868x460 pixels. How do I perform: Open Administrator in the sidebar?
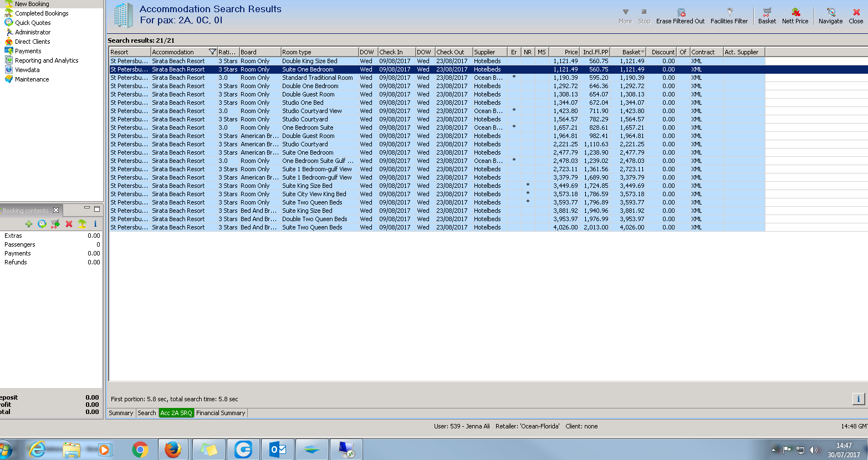[x=33, y=32]
